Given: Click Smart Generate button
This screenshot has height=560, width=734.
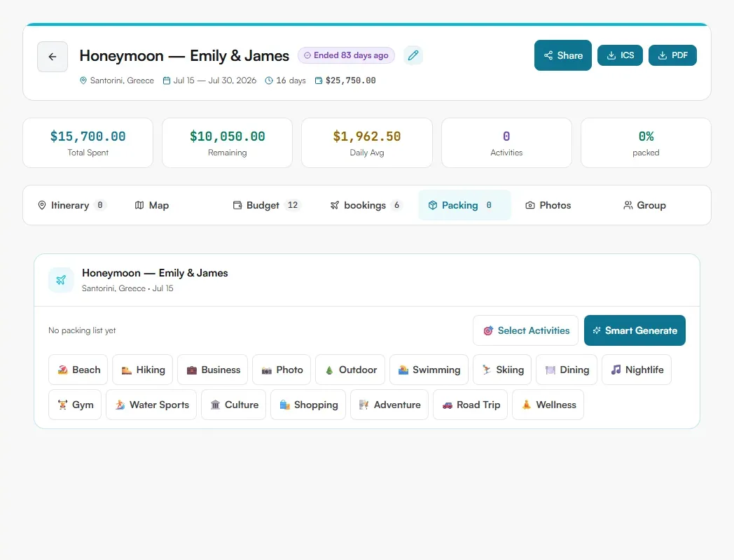Looking at the screenshot, I should 635,330.
